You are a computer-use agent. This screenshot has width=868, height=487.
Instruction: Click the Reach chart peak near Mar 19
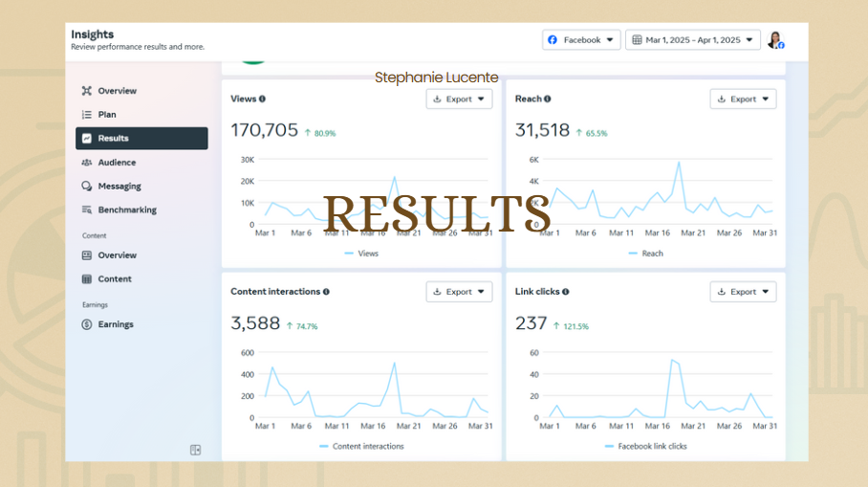coord(679,163)
